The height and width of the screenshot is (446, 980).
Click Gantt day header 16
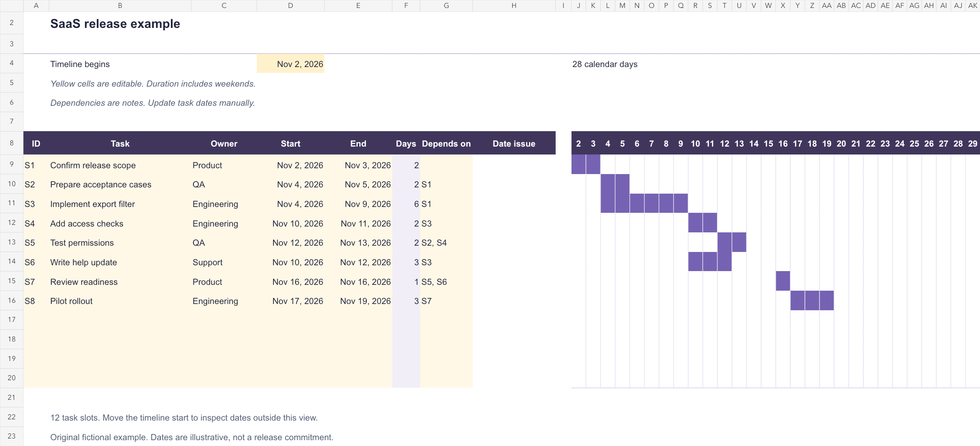click(783, 144)
